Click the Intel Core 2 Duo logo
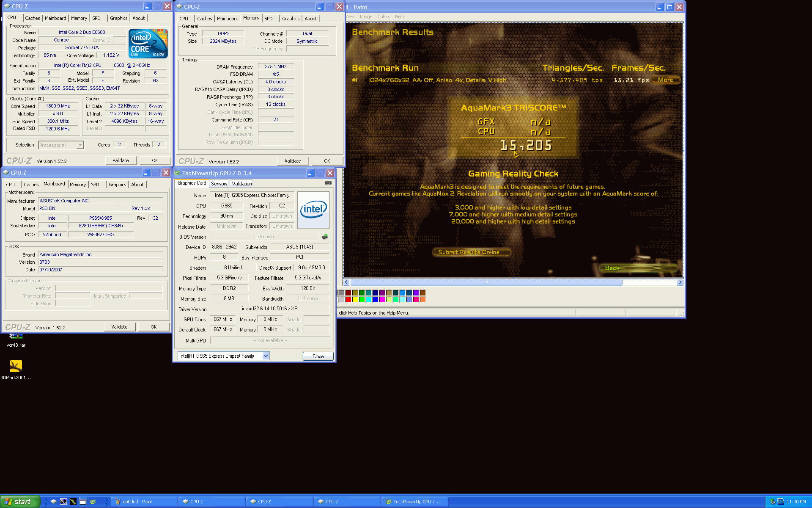 pyautogui.click(x=148, y=44)
